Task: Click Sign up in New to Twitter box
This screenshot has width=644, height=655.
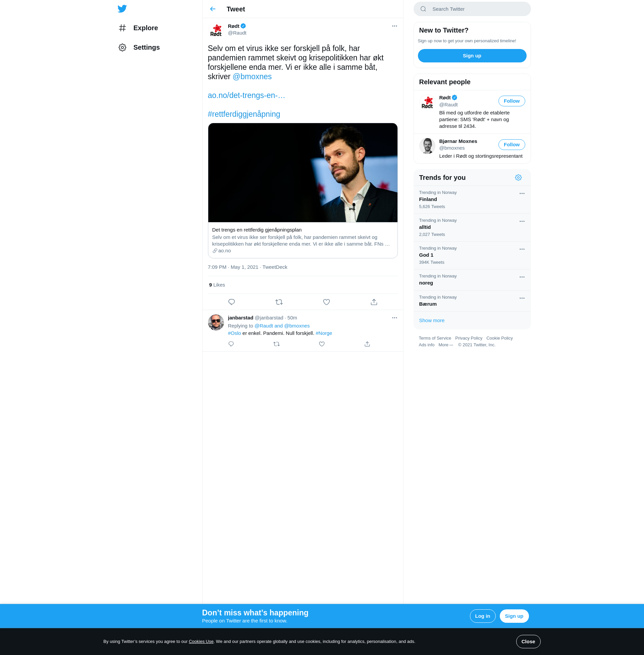Action: tap(472, 56)
